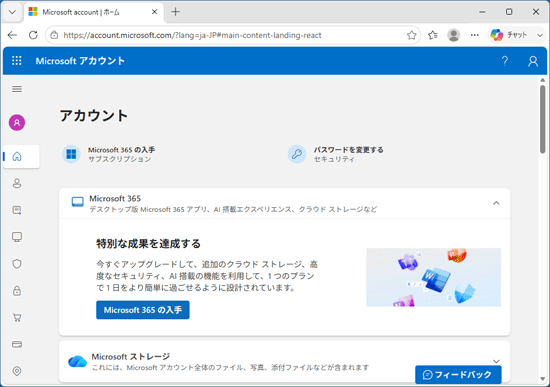Click the Microsoft ストレージ title text
The image size is (550, 387).
click(131, 356)
